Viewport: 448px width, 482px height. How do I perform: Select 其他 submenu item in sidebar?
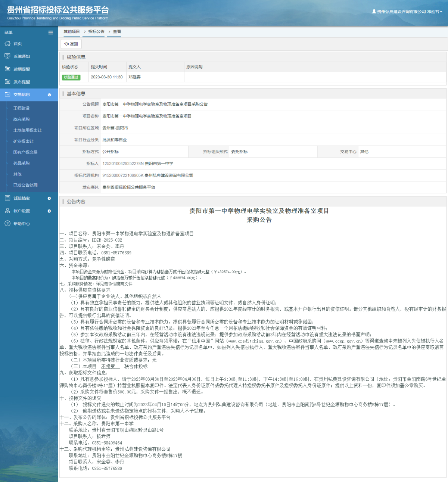pos(18,174)
